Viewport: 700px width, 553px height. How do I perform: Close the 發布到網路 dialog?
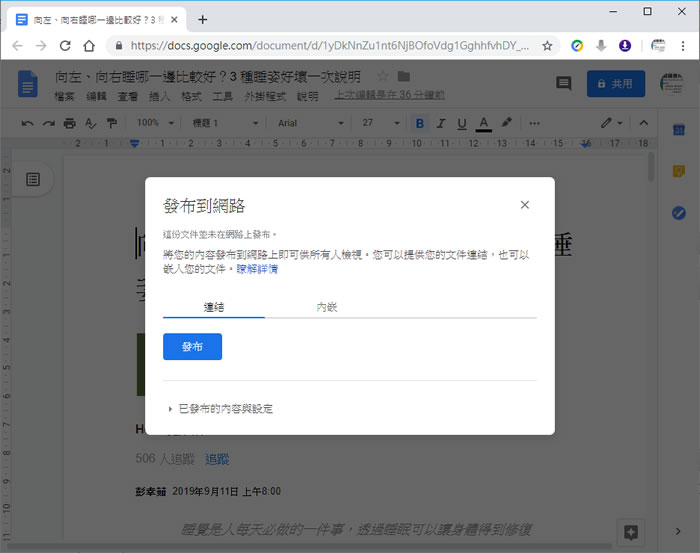tap(525, 205)
